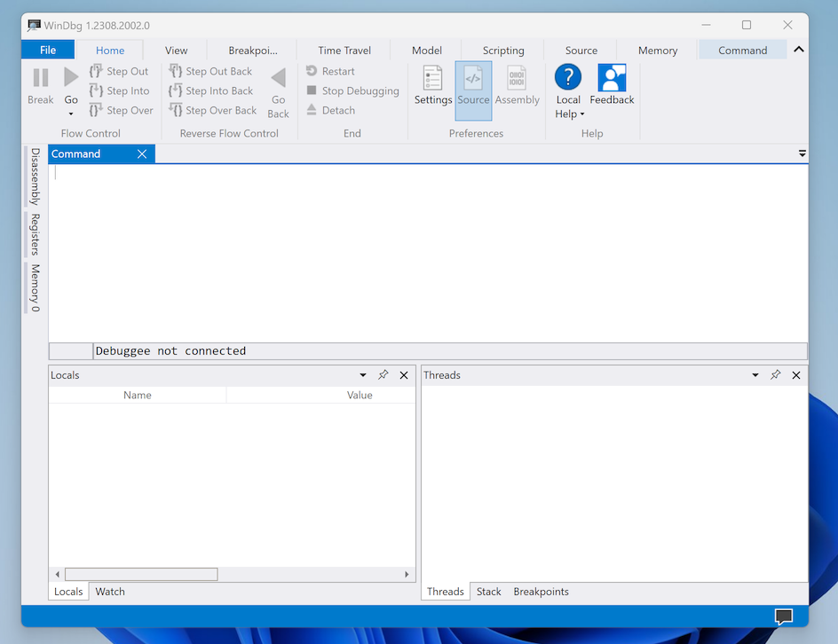The width and height of the screenshot is (838, 644).
Task: Close the Command window tab
Action: [142, 154]
